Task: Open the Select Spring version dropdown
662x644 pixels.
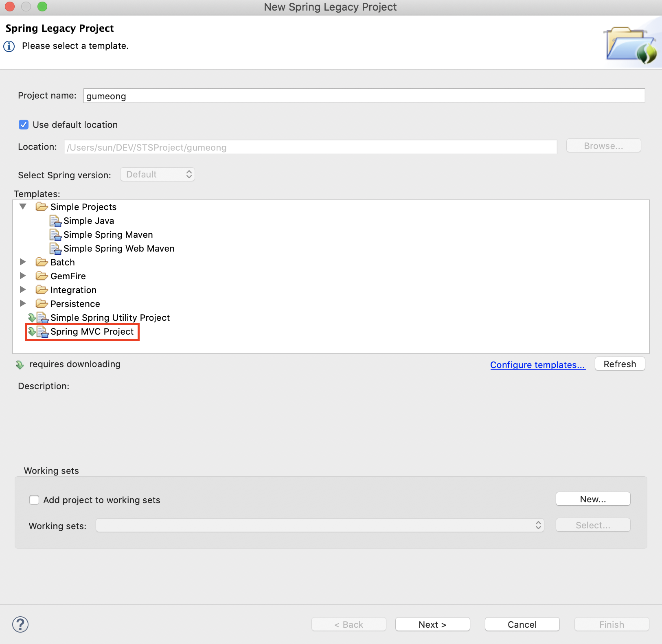Action: 158,174
